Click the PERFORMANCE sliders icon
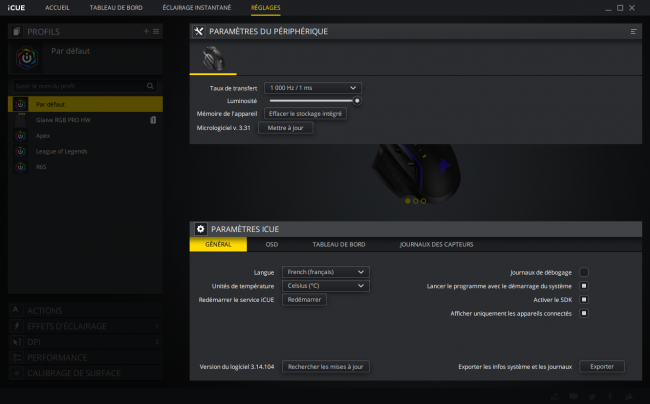The width and height of the screenshot is (650, 404). [x=17, y=357]
